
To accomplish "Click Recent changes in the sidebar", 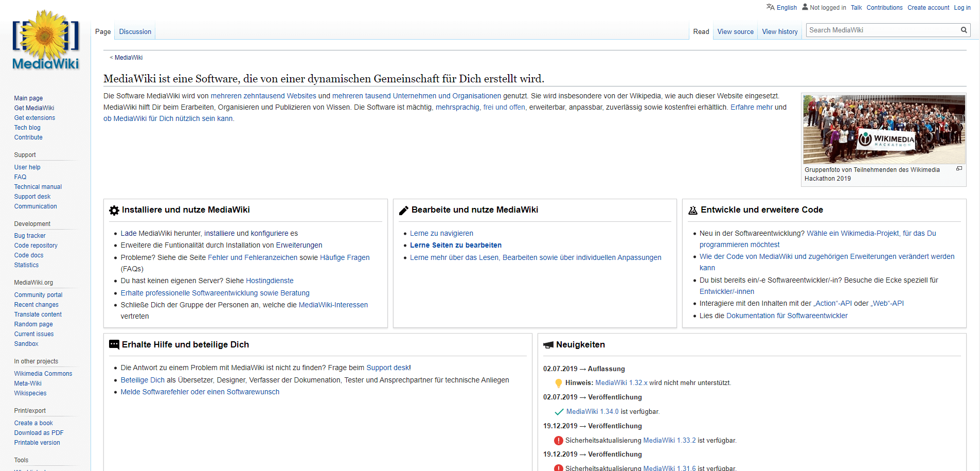I will click(37, 305).
